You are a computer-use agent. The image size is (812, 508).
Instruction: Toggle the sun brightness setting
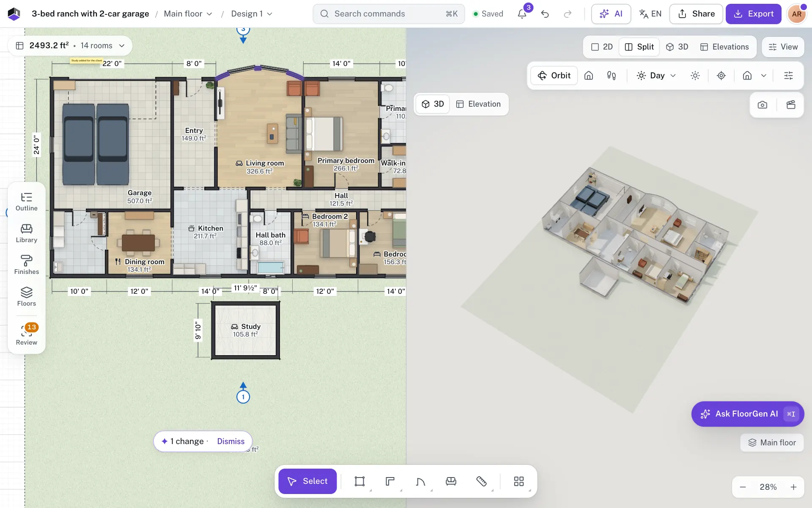click(695, 75)
